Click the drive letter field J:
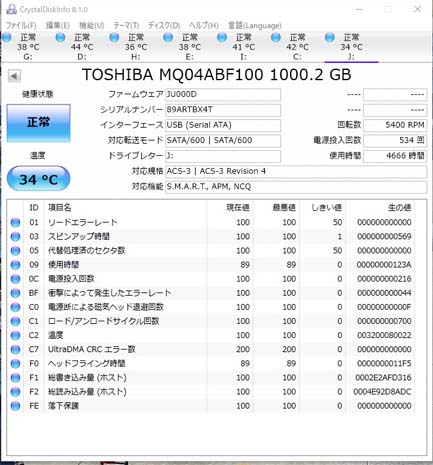Screen dimensions: 433x465 tap(223, 156)
